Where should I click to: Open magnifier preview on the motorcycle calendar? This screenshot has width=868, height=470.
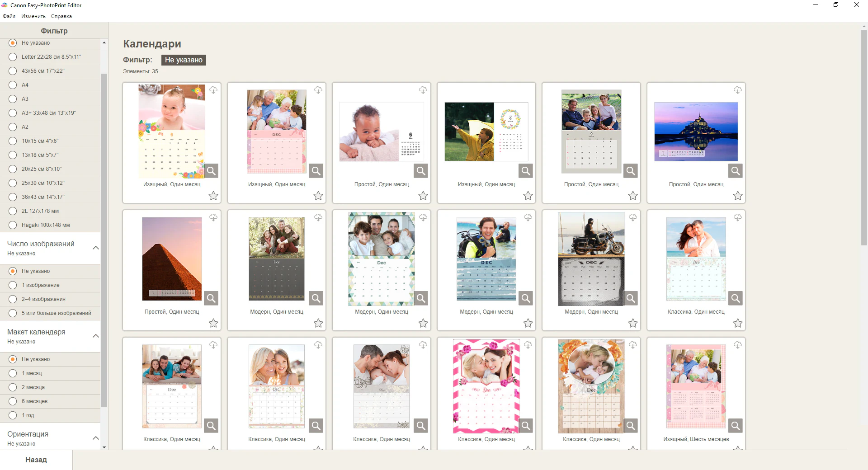coord(630,298)
